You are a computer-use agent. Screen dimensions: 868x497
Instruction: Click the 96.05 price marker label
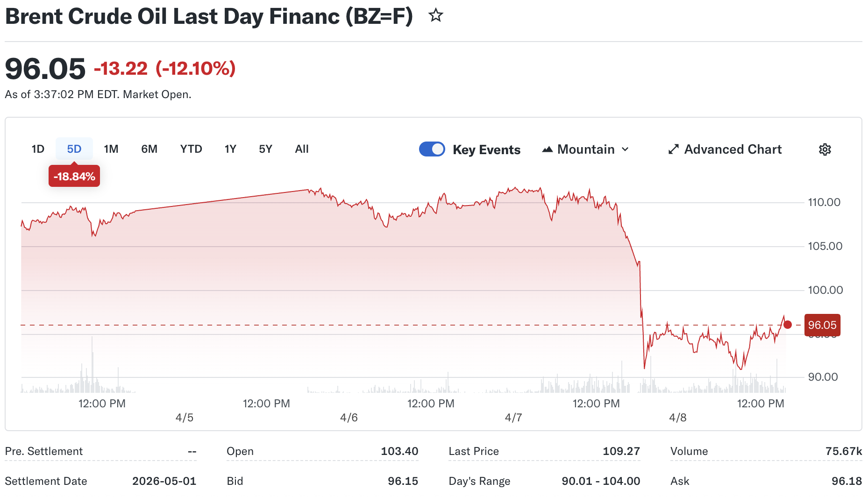[x=822, y=325]
